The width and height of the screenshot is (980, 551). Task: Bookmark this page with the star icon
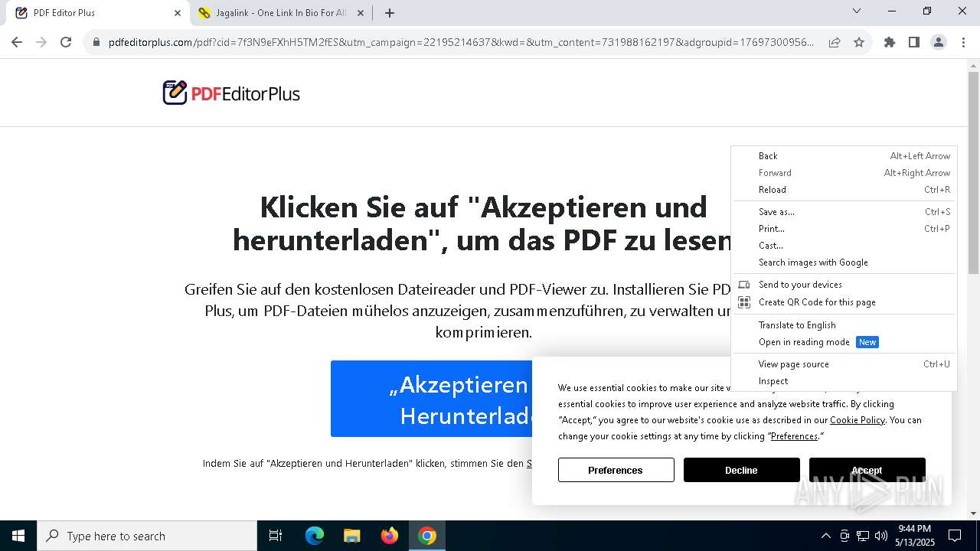[x=859, y=42]
